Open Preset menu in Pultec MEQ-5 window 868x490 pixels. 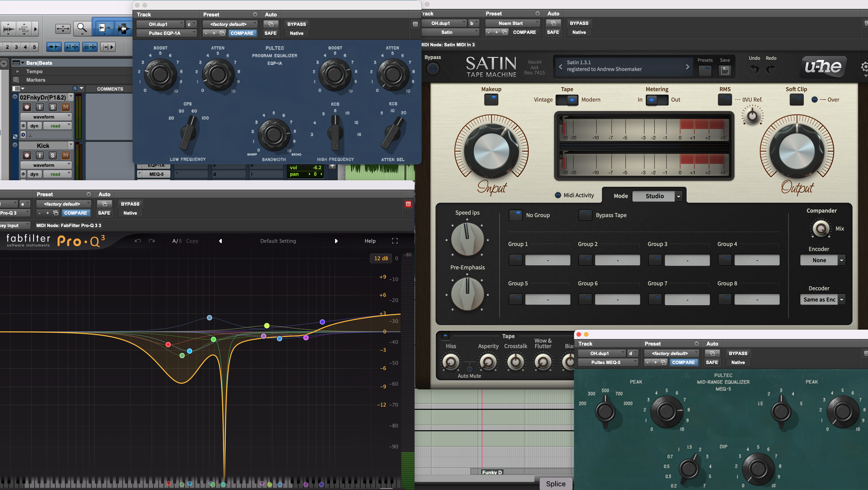coord(697,344)
